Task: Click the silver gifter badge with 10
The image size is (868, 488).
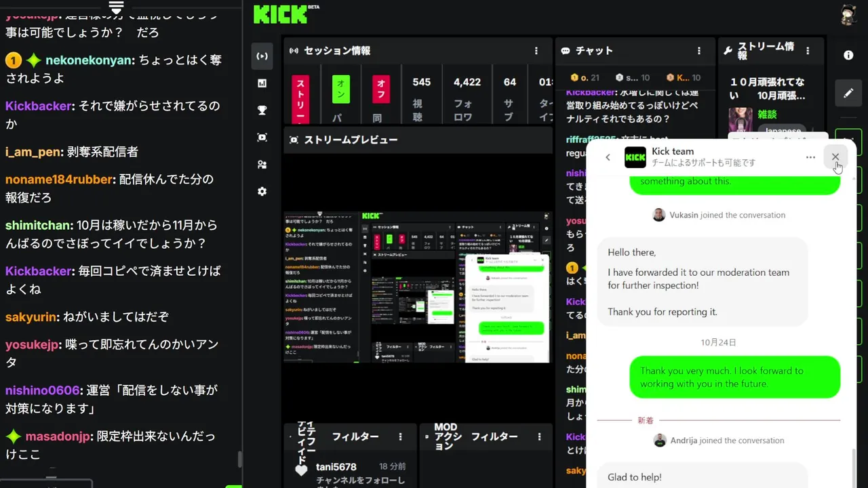Action: tap(632, 78)
